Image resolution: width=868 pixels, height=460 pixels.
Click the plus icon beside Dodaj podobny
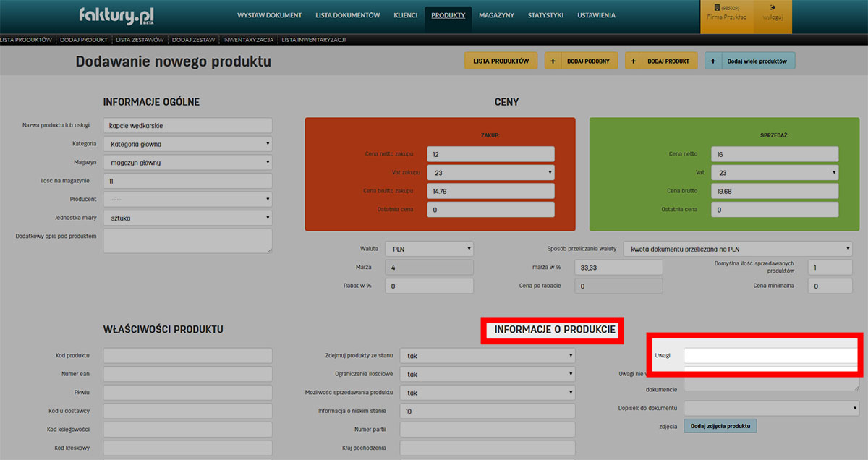tap(553, 61)
